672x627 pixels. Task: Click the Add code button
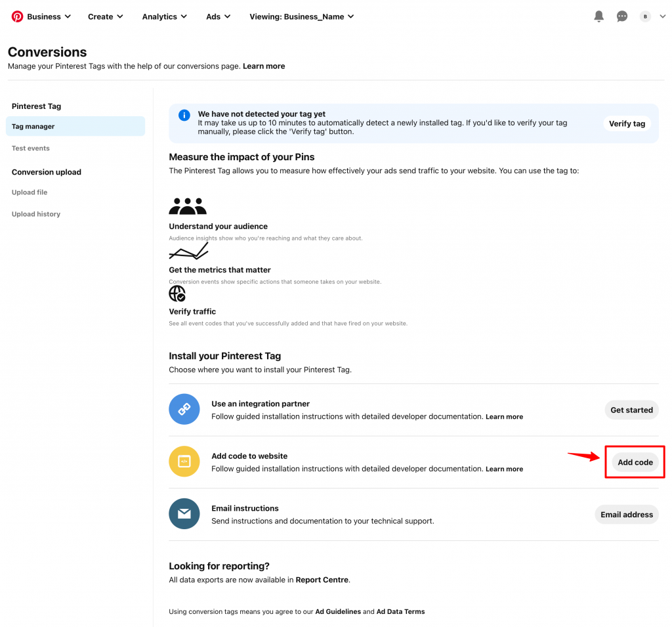pyautogui.click(x=635, y=462)
